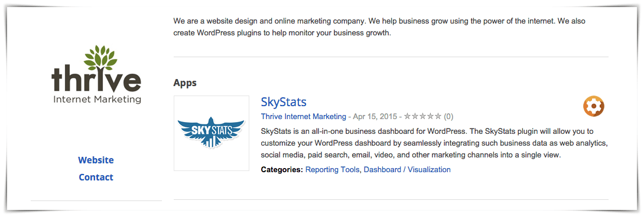Select the fifth rating star for SkyStats
The width and height of the screenshot is (644, 217).
(x=438, y=117)
